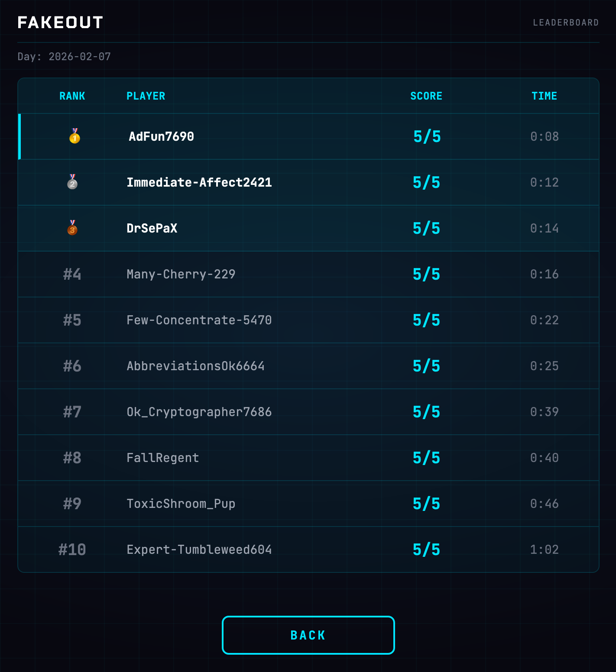Click player Few-Concentrate-5470
This screenshot has width=616, height=672.
coord(199,320)
